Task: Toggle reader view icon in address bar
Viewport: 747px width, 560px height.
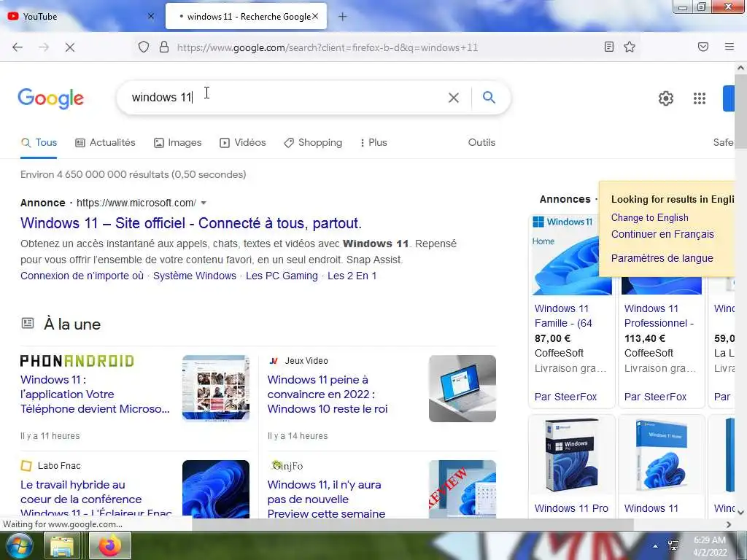Action: point(609,47)
